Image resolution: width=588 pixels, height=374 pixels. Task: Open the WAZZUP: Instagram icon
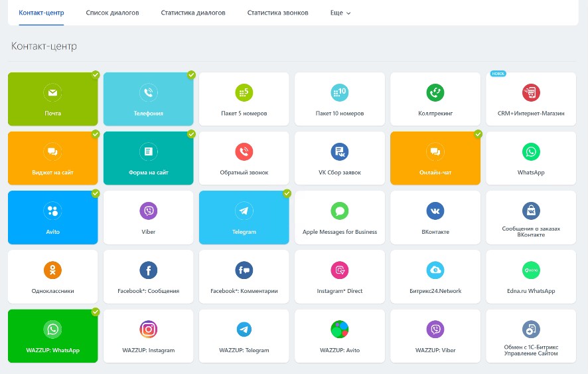click(x=148, y=329)
